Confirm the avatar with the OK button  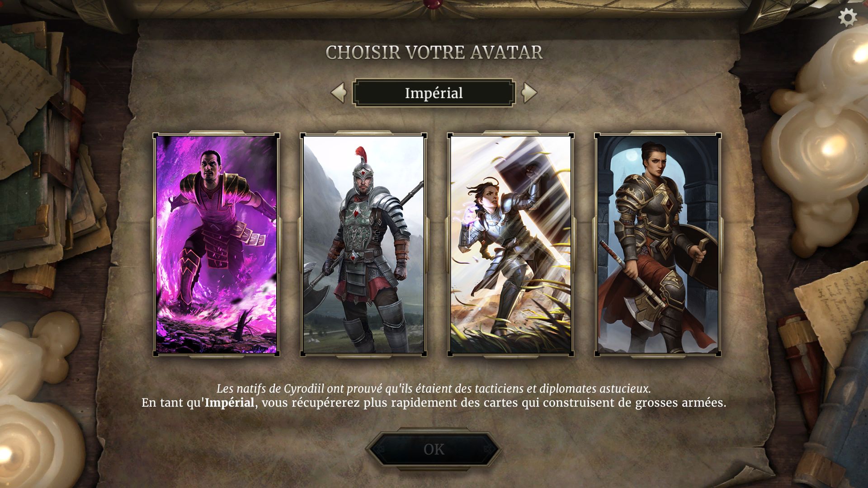pos(434,449)
